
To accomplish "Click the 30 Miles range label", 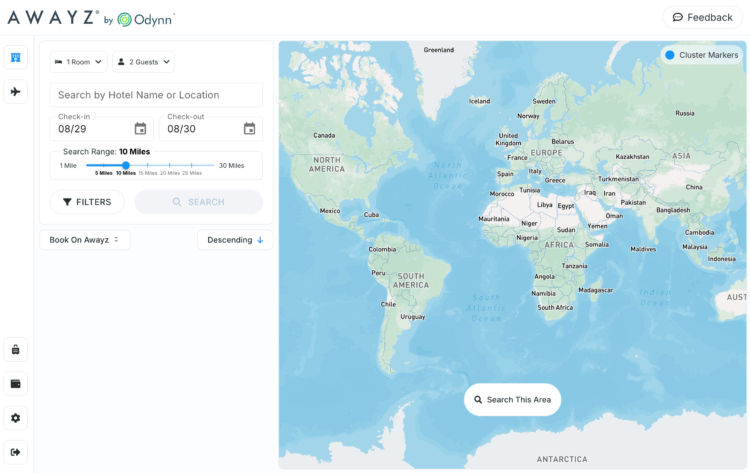I will (x=232, y=165).
